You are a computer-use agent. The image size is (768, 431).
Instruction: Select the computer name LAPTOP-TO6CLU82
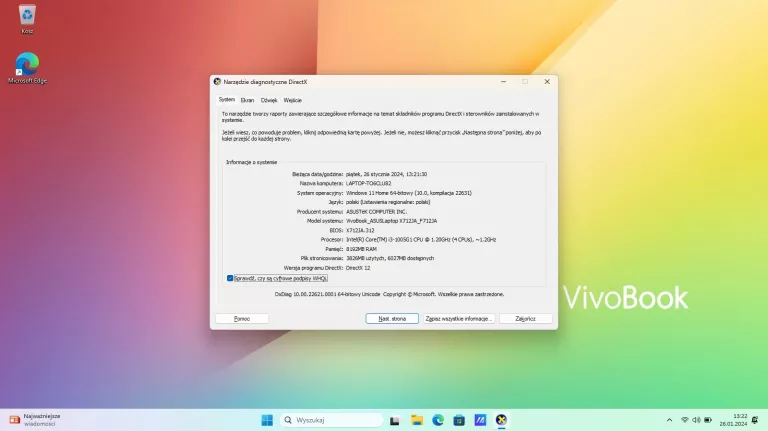click(368, 184)
